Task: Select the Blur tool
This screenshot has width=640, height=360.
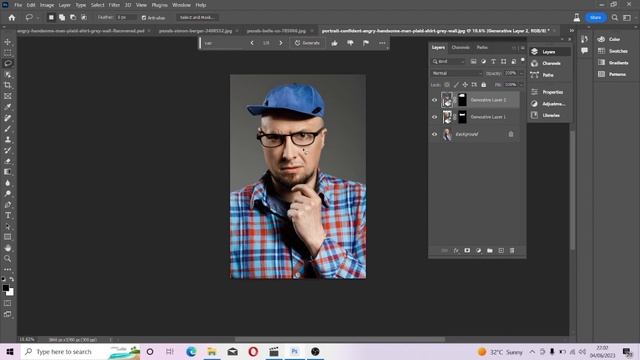Action: click(x=8, y=183)
